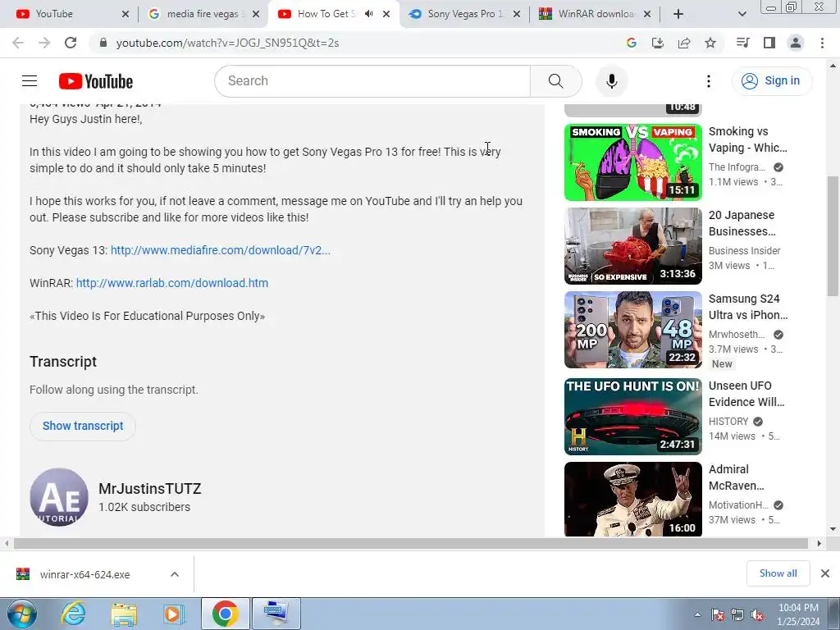Screen dimensions: 840x630
Task: Click the vertical page scrollbar thumb
Action: click(833, 235)
